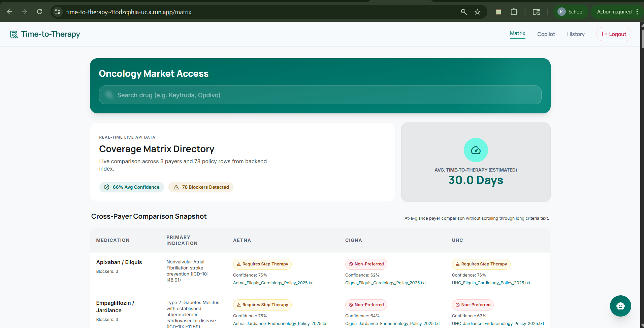This screenshot has width=644, height=328.
Task: Open the chatbot assistant floating button
Action: [620, 306]
